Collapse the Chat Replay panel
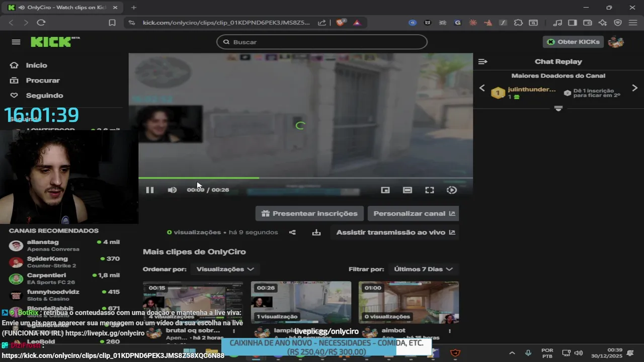The width and height of the screenshot is (644, 362). (x=483, y=62)
